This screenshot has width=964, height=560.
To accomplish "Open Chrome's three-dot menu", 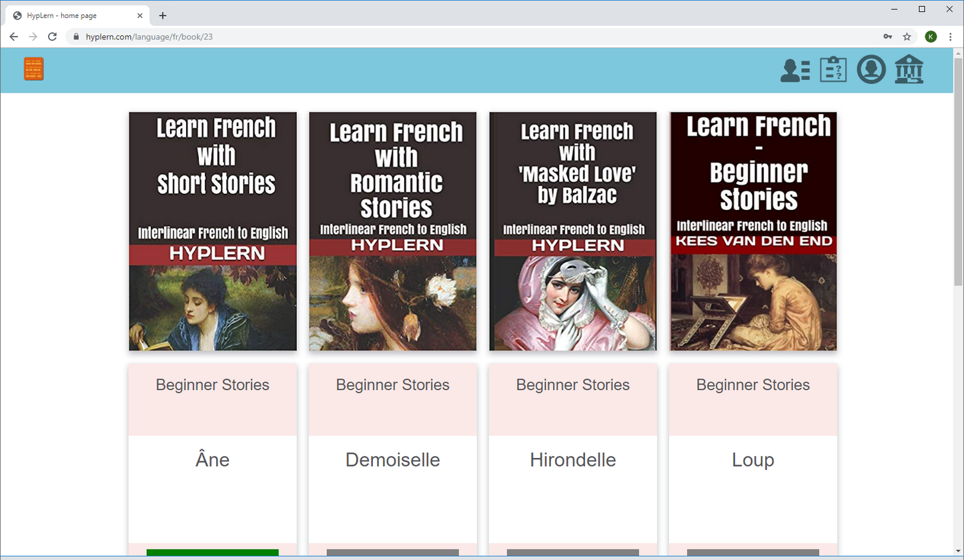I will pos(950,37).
